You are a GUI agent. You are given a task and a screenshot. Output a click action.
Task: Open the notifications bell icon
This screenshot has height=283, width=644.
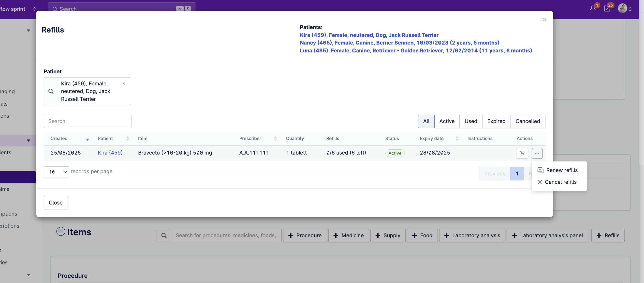click(x=593, y=9)
